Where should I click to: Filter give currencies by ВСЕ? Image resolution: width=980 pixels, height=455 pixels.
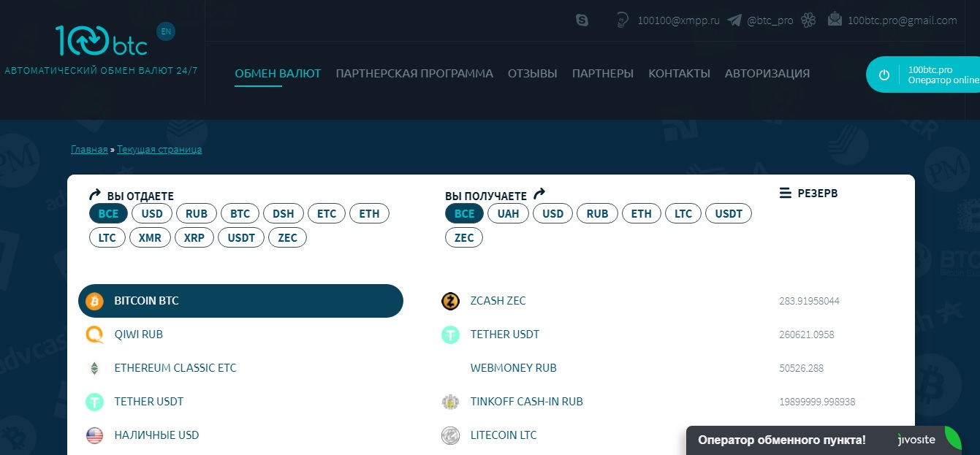(x=108, y=214)
